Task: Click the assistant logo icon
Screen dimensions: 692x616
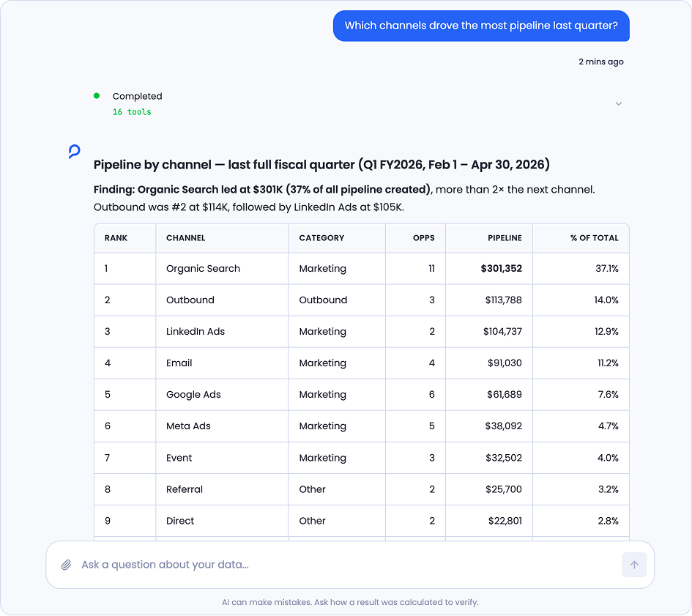Action: click(74, 152)
